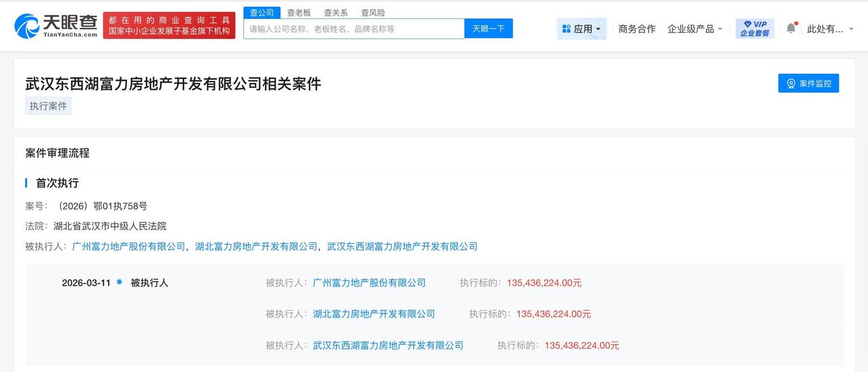This screenshot has height=372, width=868.
Task: Open 武汉东西湖富力房地产开发有限公司 in the execution table
Action: pyautogui.click(x=388, y=345)
